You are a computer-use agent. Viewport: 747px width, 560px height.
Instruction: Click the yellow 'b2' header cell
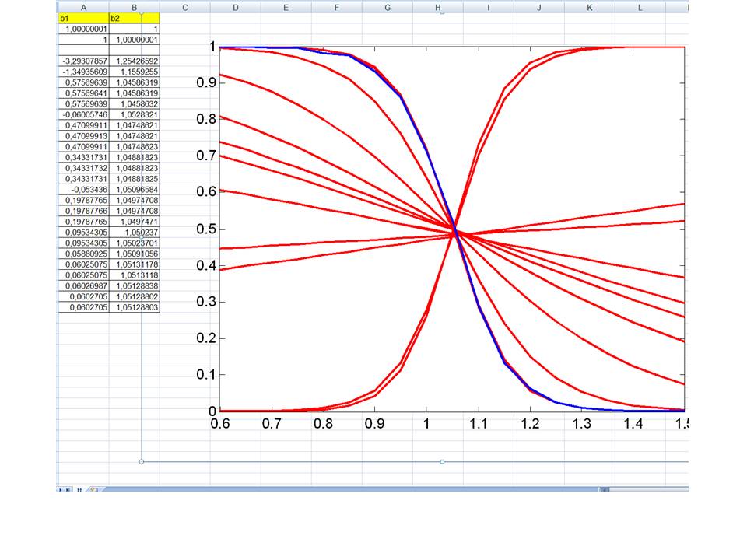click(134, 17)
